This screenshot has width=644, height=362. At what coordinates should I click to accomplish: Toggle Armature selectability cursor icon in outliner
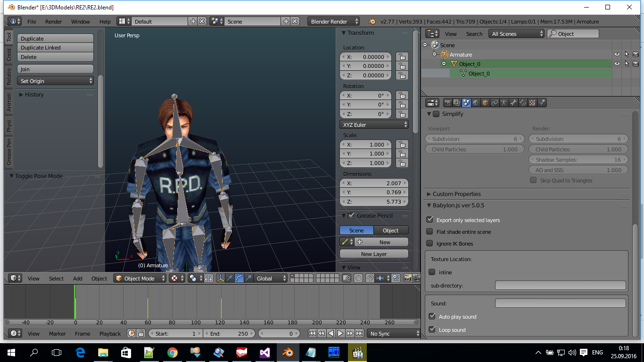[x=627, y=55]
